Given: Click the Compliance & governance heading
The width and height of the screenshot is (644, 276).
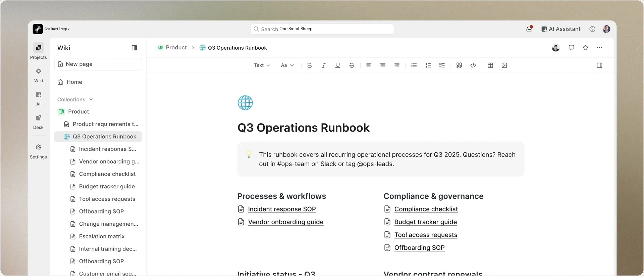Looking at the screenshot, I should coord(433,196).
